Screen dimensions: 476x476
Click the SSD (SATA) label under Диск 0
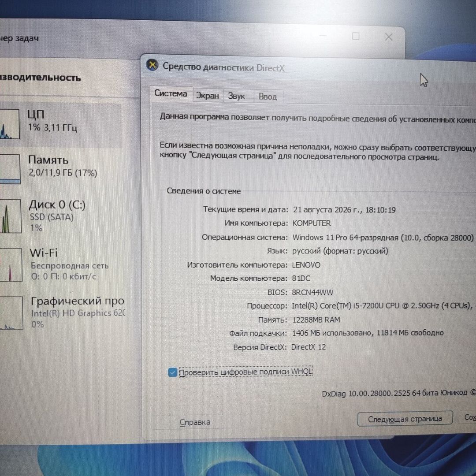(x=52, y=217)
